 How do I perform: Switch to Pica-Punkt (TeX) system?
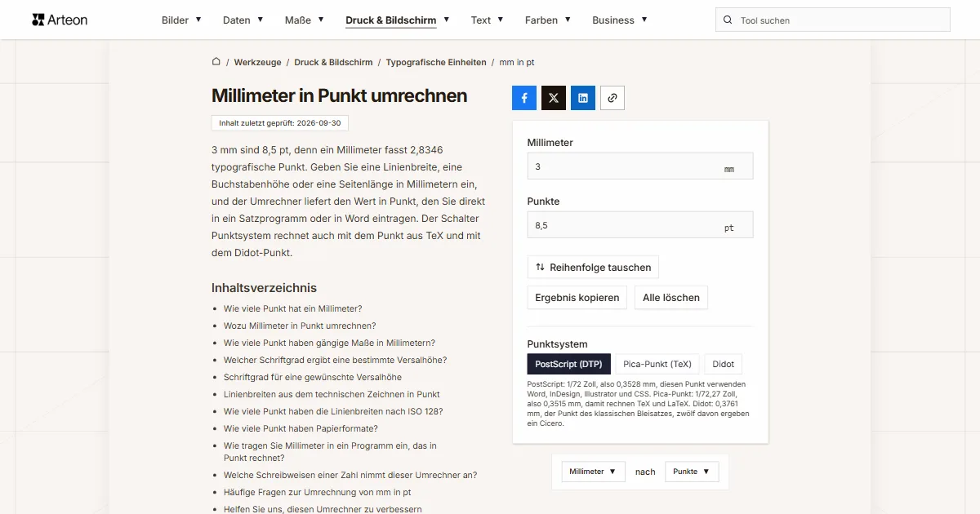pyautogui.click(x=657, y=364)
